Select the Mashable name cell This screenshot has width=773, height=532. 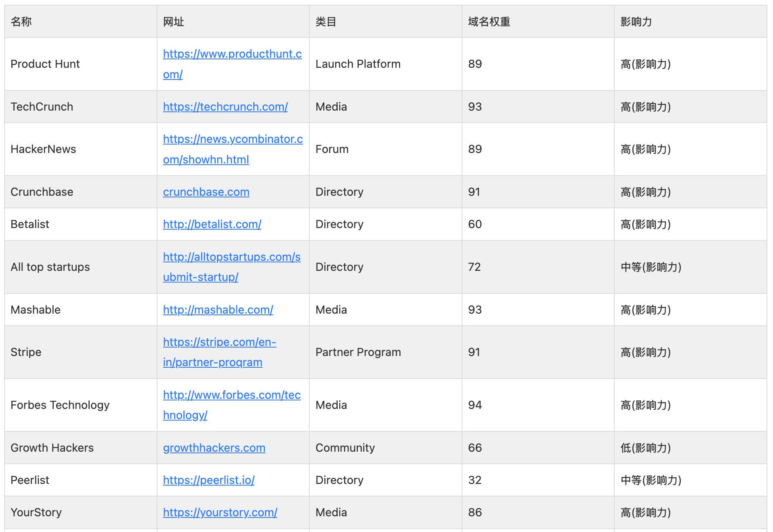pyautogui.click(x=81, y=310)
